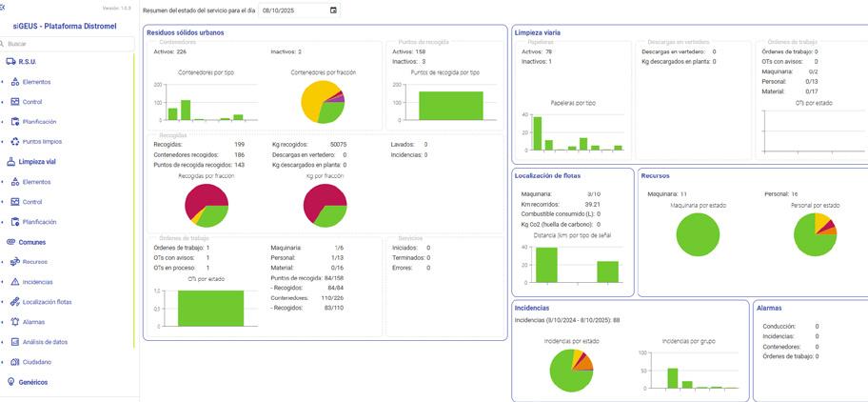Click the Planificación icon under Limpieza vial
This screenshot has width=868, height=402.
coord(15,222)
